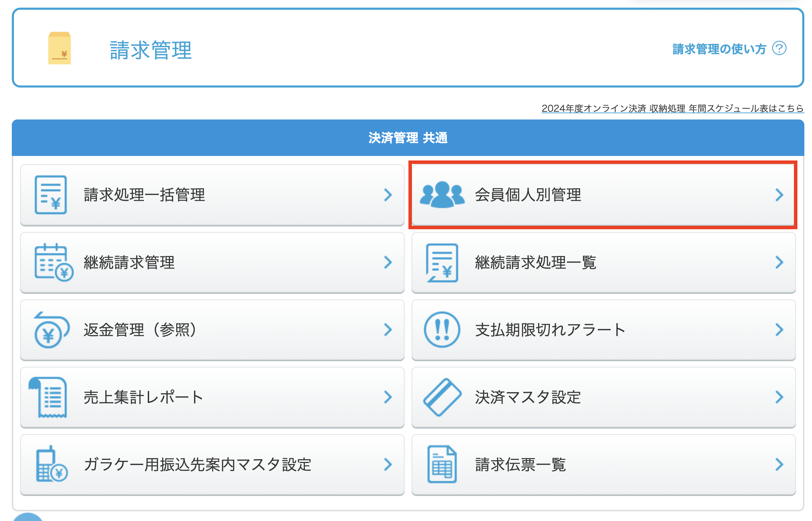Image resolution: width=812 pixels, height=521 pixels.
Task: Click chevron arrow on 請求伝票一覧
Action: pos(779,464)
